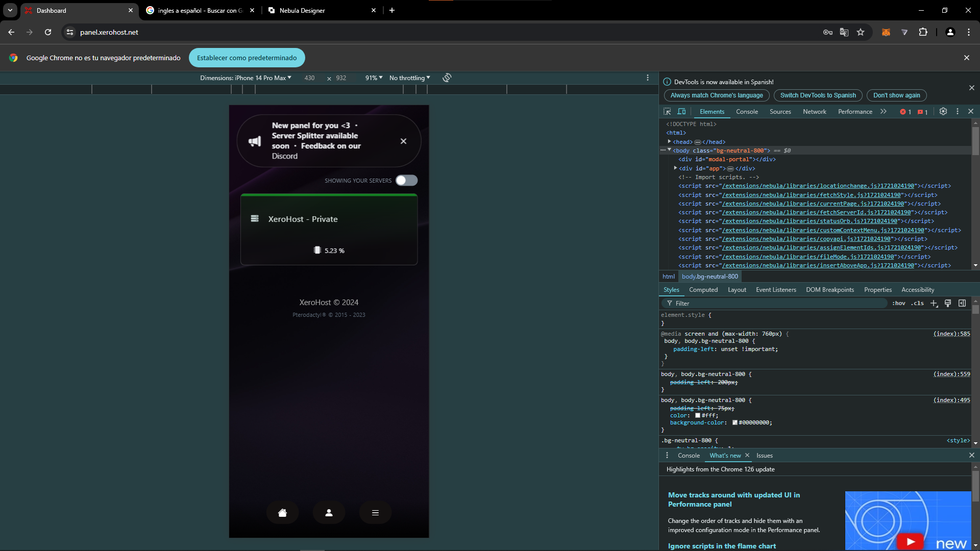Viewport: 980px width, 551px height.
Task: Select the inspect element picker icon
Action: coord(667,111)
